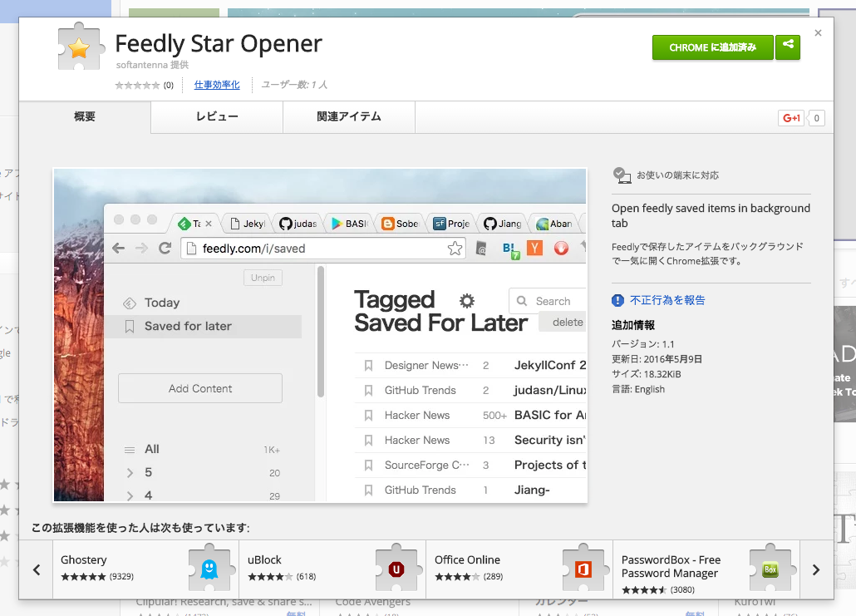Click the Japanese description starting with 'Feedlyで保存した'
856x616 pixels.
point(707,254)
